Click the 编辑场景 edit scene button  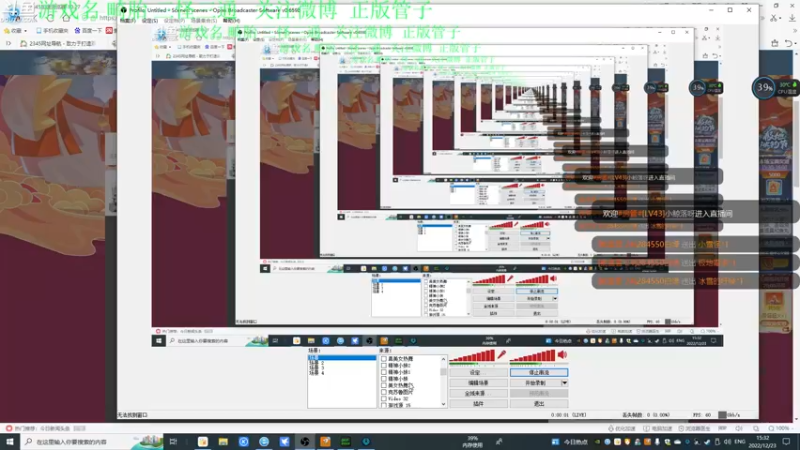click(x=478, y=383)
